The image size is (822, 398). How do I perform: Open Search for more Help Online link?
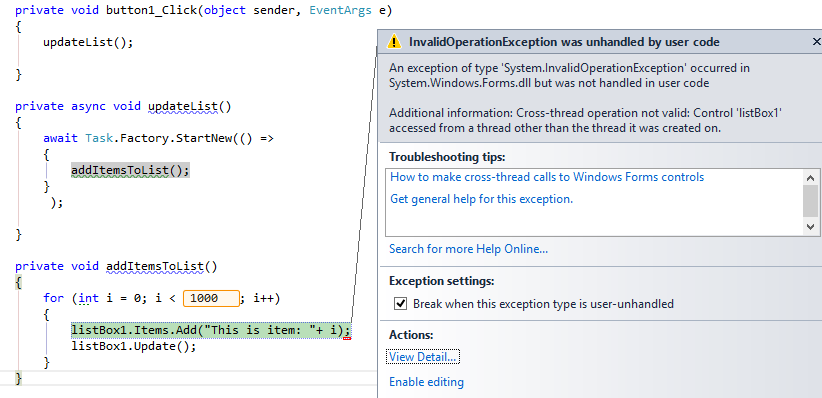pos(468,249)
